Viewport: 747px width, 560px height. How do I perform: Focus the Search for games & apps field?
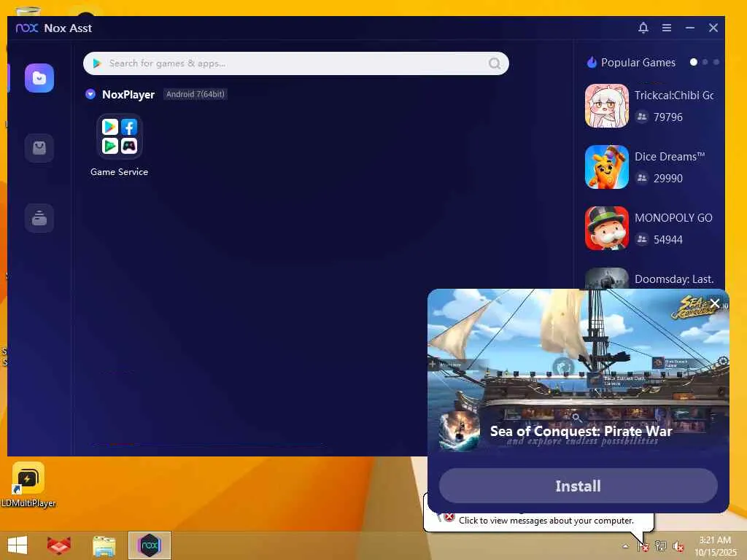(x=296, y=63)
